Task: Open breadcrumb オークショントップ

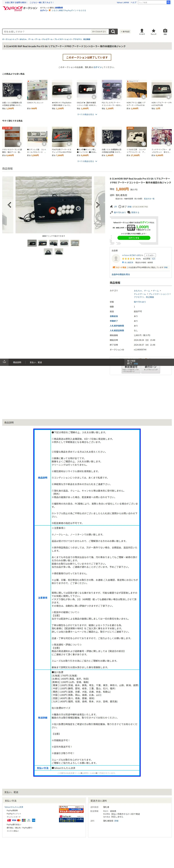Action: point(10,39)
